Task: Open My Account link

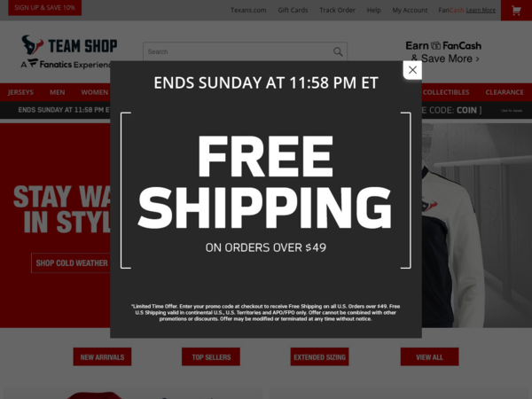Action: (410, 10)
